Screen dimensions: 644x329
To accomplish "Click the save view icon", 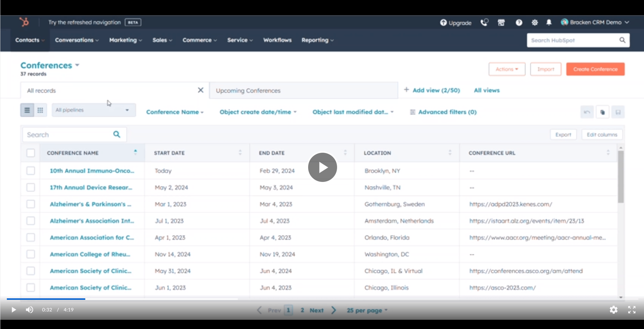I will 618,112.
